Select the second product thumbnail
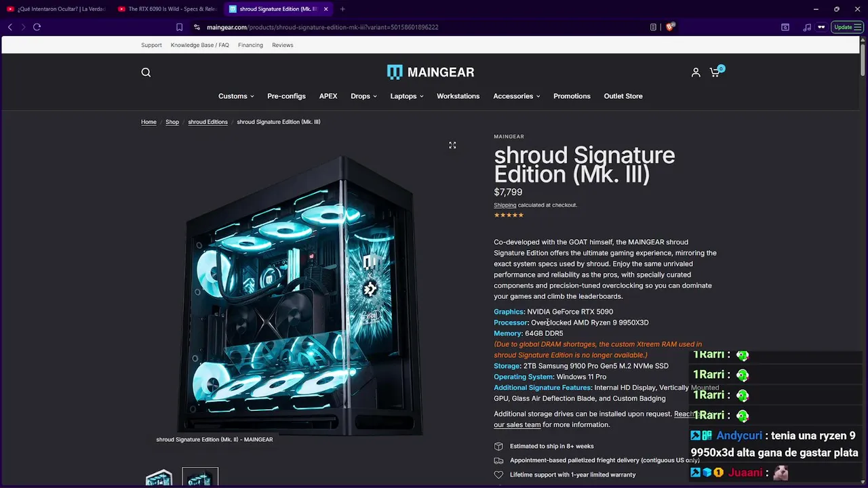Viewport: 868px width, 488px height. 200,478
